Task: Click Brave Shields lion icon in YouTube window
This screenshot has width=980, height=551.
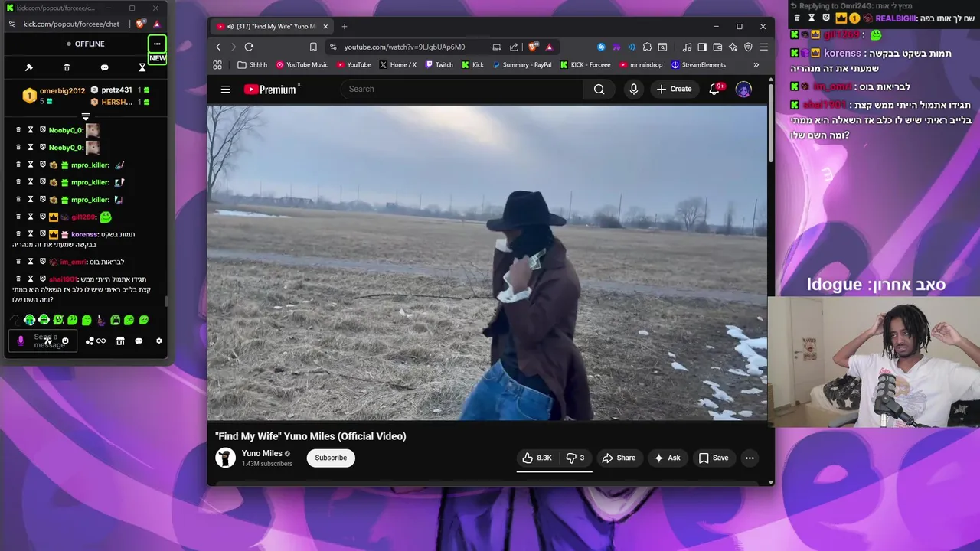Action: 533,47
